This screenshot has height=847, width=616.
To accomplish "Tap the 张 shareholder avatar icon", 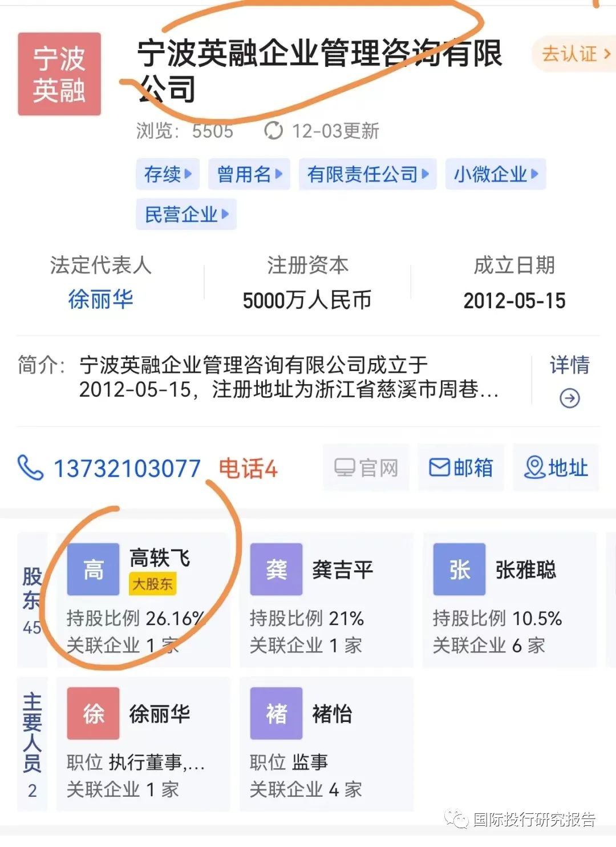I will click(459, 570).
